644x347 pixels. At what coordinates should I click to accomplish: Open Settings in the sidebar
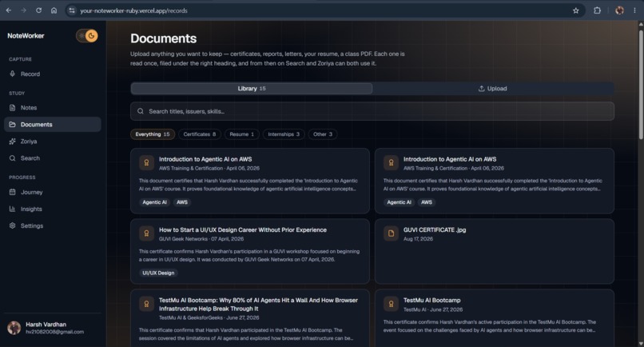click(53, 225)
